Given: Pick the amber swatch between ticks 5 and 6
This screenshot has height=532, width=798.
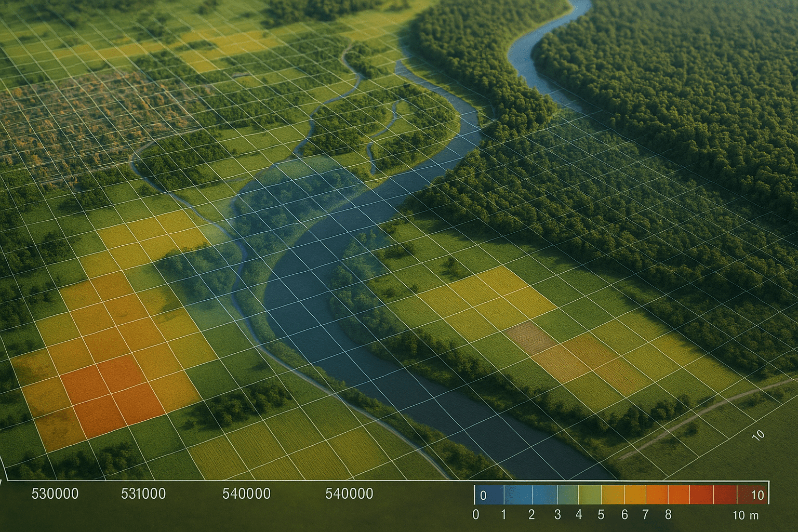Looking at the screenshot, I should 613,495.
